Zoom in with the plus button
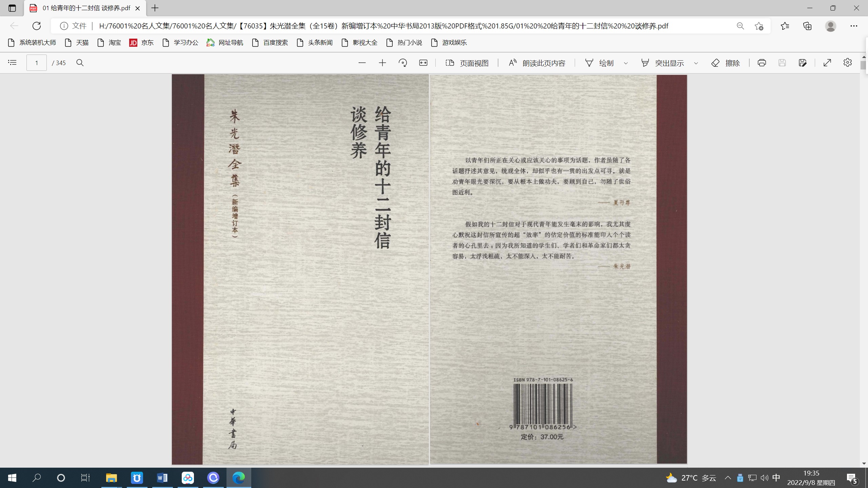The width and height of the screenshot is (868, 488). tap(382, 63)
